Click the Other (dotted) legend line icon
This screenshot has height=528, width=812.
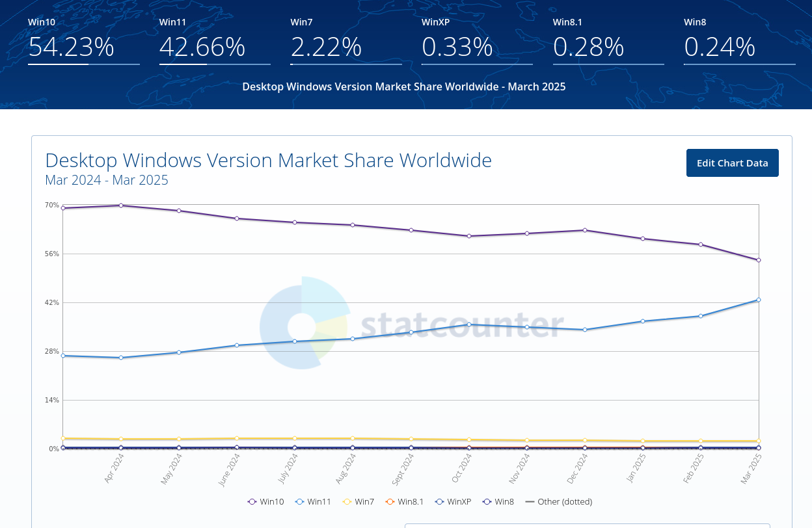coord(530,501)
